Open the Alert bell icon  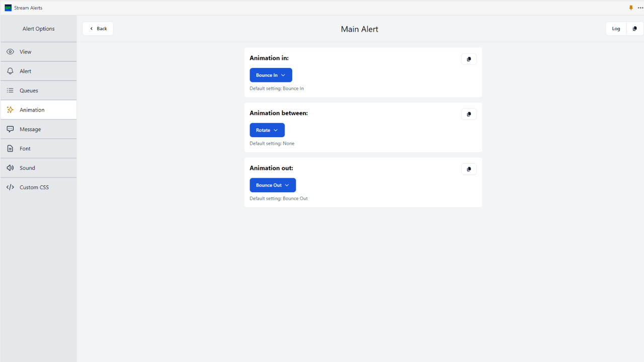click(x=10, y=71)
